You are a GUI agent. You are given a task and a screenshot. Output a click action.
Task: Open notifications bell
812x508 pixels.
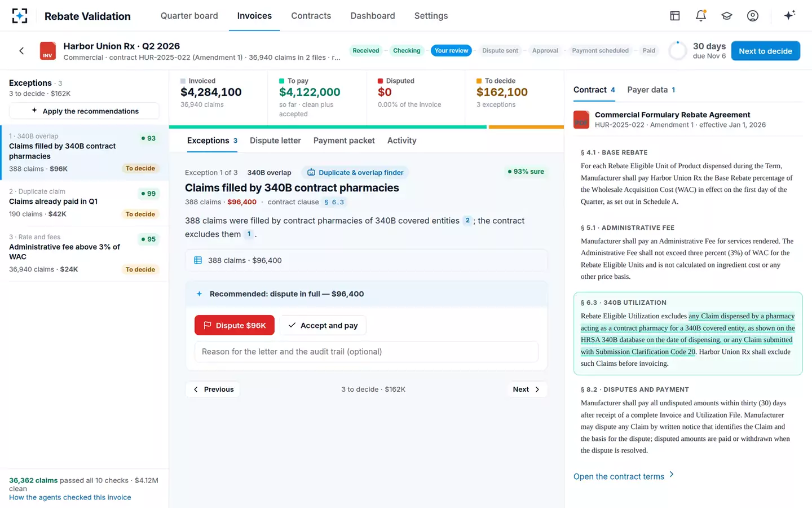(701, 16)
